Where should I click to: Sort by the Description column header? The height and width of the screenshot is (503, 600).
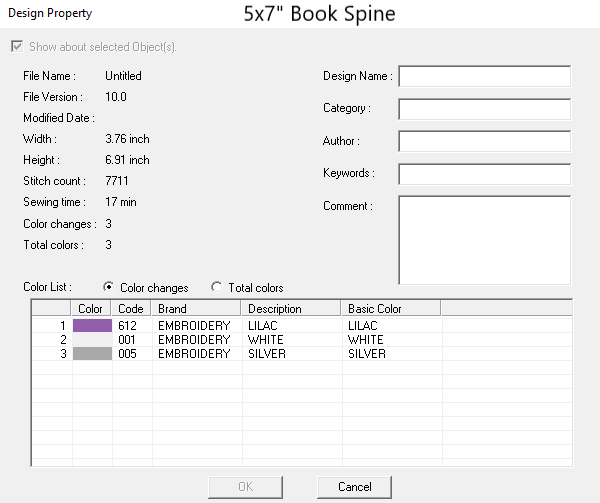[292, 309]
